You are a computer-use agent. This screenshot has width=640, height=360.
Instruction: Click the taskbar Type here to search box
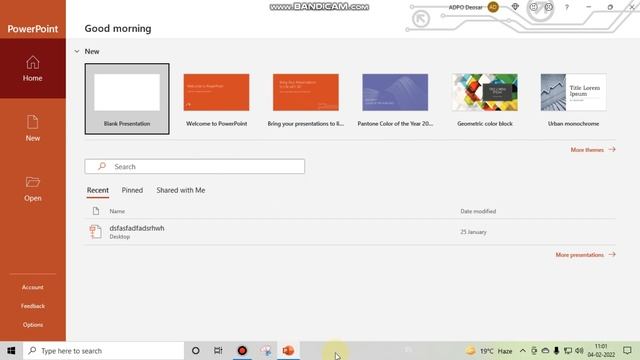click(x=104, y=351)
